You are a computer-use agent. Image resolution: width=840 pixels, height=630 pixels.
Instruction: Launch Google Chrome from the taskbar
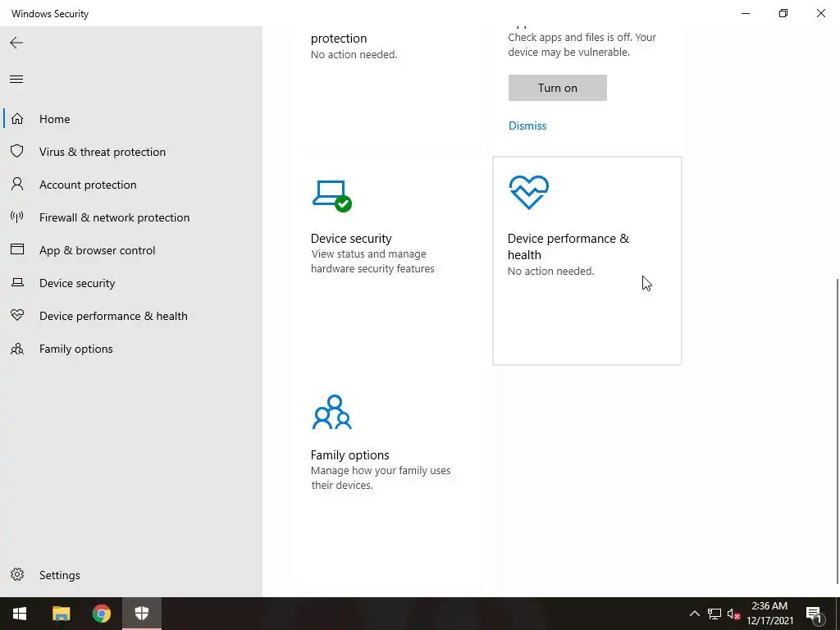pos(101,614)
